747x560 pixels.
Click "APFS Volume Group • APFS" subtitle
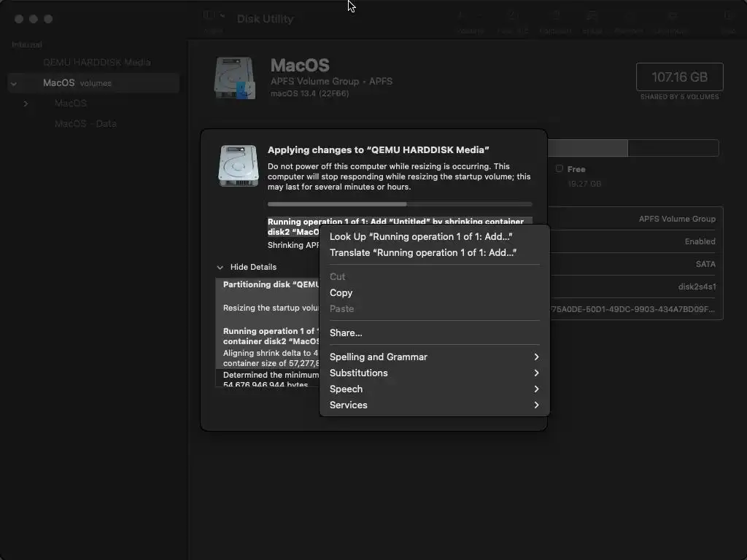[x=332, y=82]
